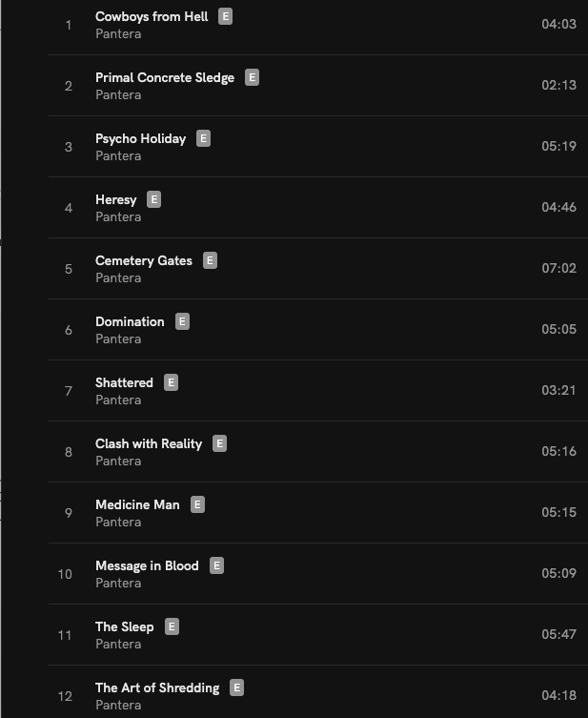
Task: Click the explicit icon next to Cemetery Gates
Action: point(210,260)
